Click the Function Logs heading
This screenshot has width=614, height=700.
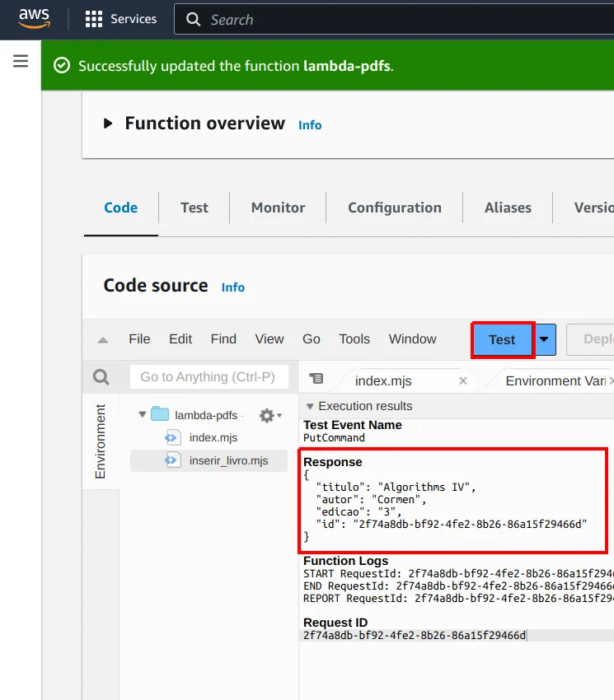345,561
